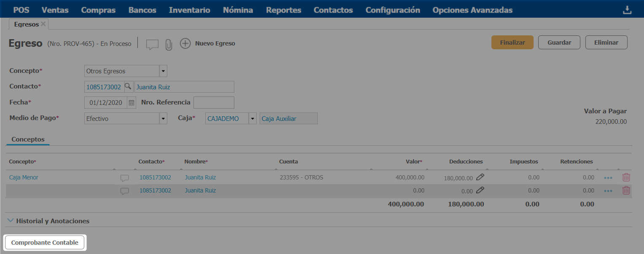Open the comment bubble icon beside Egreso title
The width and height of the screenshot is (644, 254).
point(152,44)
